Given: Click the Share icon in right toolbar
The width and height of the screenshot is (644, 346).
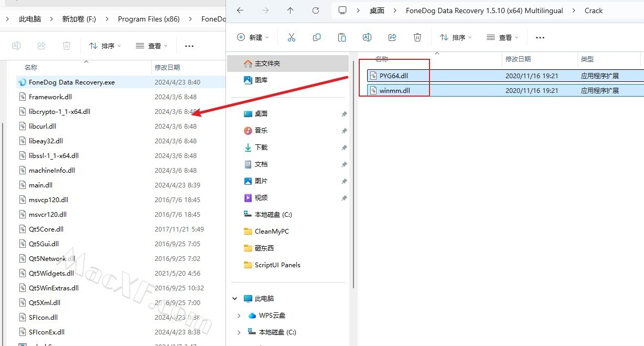Looking at the screenshot, I should 392,37.
